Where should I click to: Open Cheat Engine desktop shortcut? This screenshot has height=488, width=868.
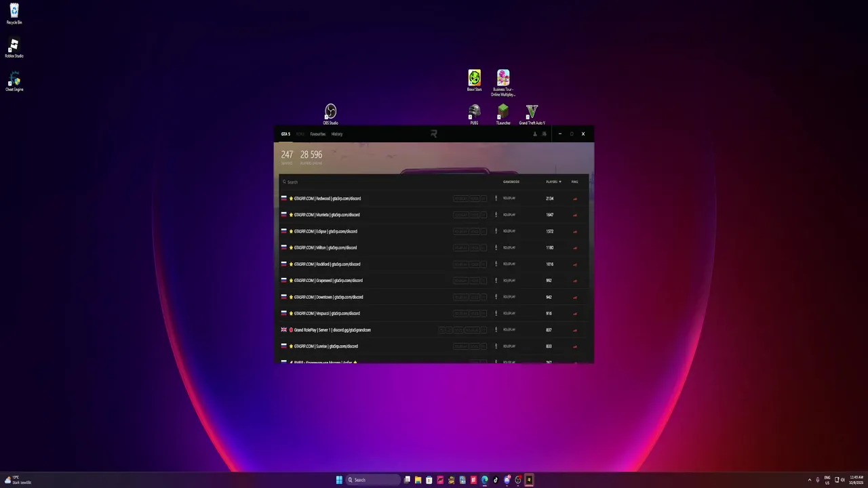point(14,81)
